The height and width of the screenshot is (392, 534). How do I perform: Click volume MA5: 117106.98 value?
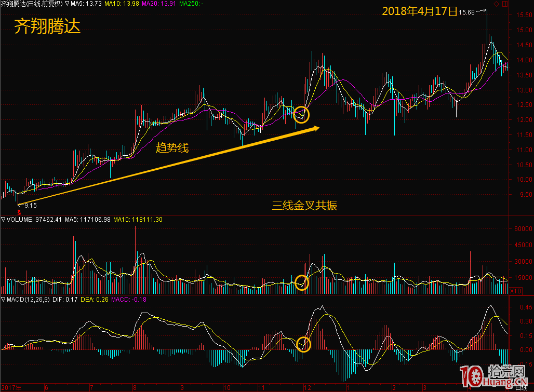point(88,220)
